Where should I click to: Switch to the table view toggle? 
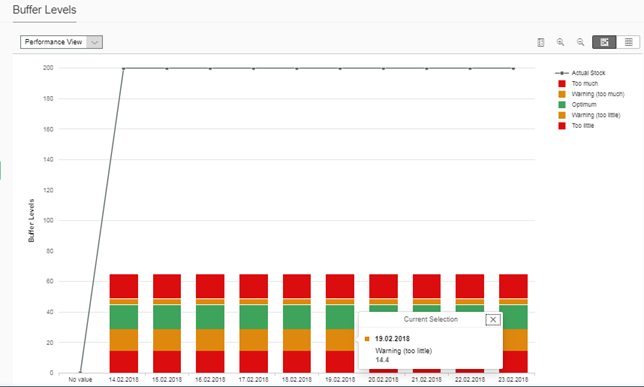click(x=628, y=42)
